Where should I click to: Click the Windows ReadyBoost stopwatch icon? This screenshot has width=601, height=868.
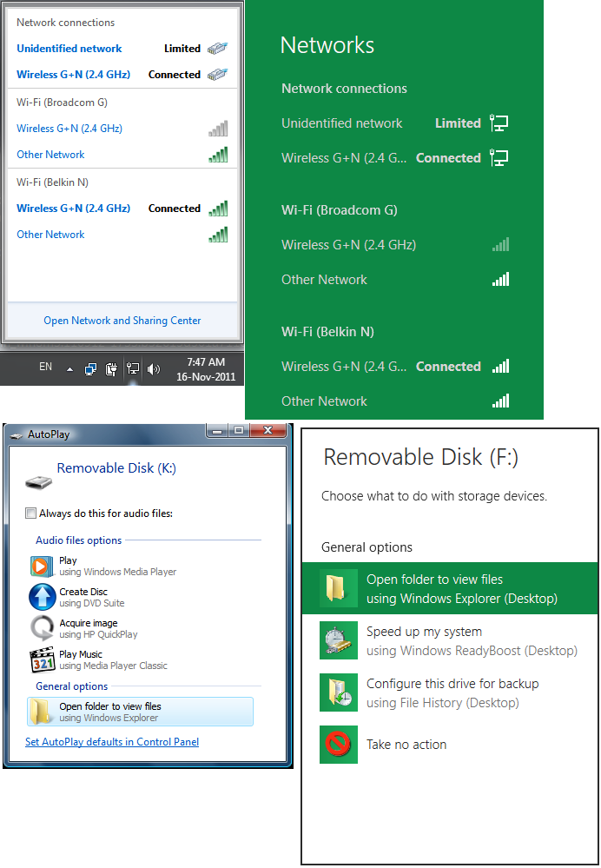(339, 640)
